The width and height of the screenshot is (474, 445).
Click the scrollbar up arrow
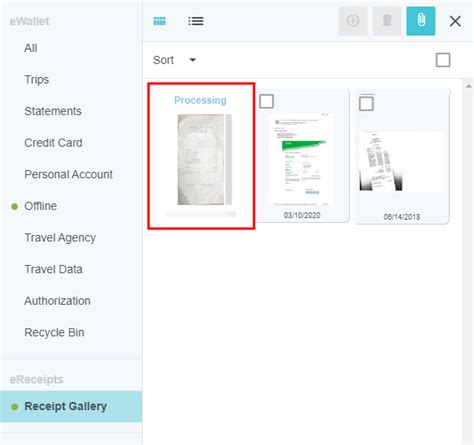(x=468, y=86)
